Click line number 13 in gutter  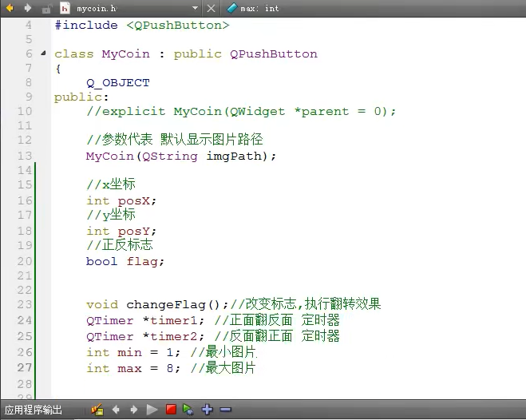click(25, 156)
